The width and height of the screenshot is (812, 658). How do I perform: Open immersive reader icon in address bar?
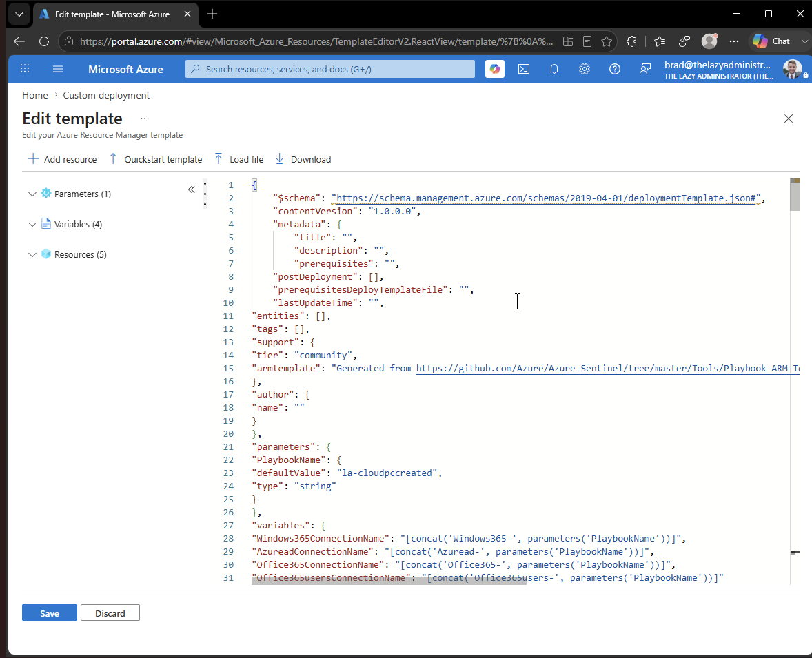(587, 41)
